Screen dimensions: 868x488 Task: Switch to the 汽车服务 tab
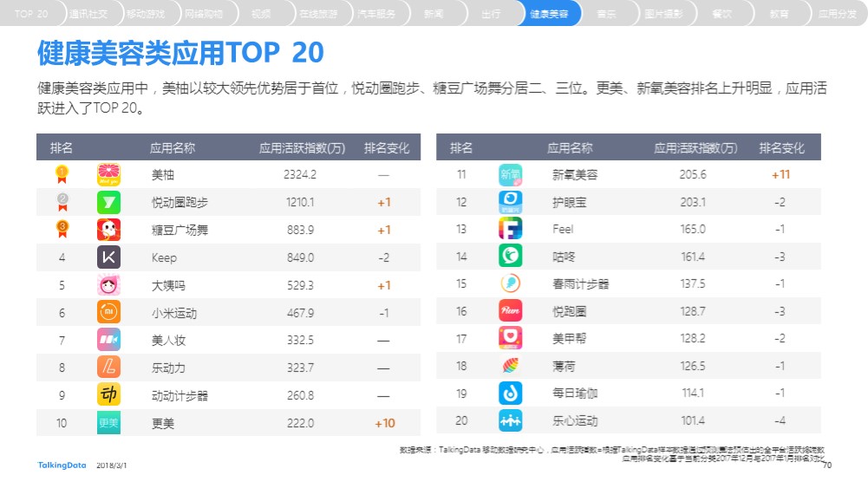(x=376, y=13)
